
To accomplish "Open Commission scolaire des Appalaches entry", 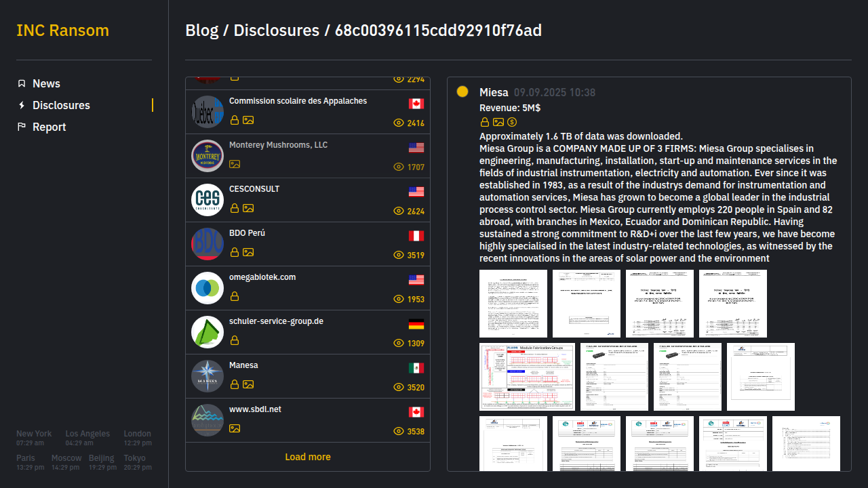I will [308, 112].
